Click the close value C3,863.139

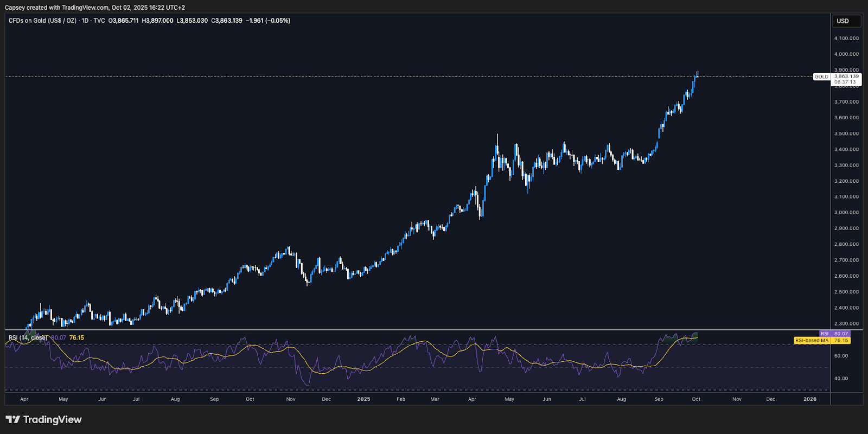point(227,21)
